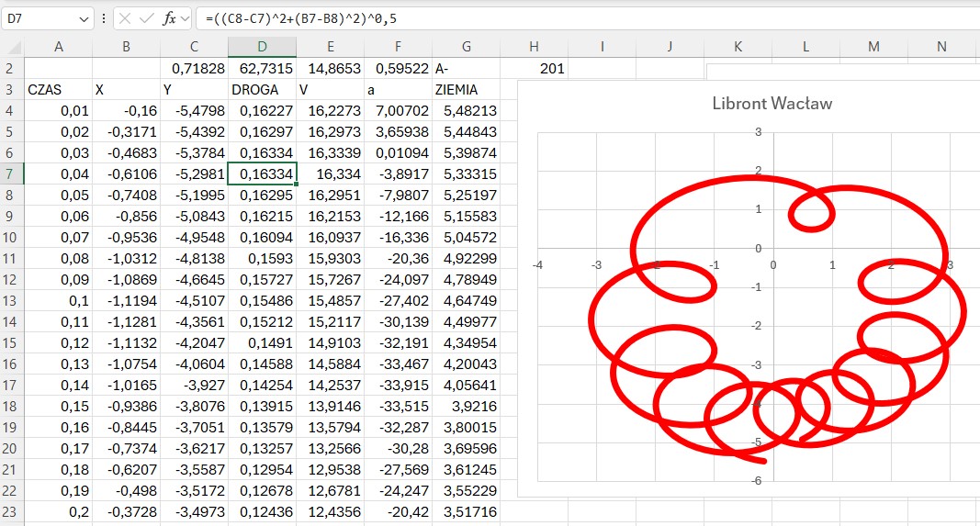Select cell H2 containing 201
980x526 pixels.
(x=534, y=69)
